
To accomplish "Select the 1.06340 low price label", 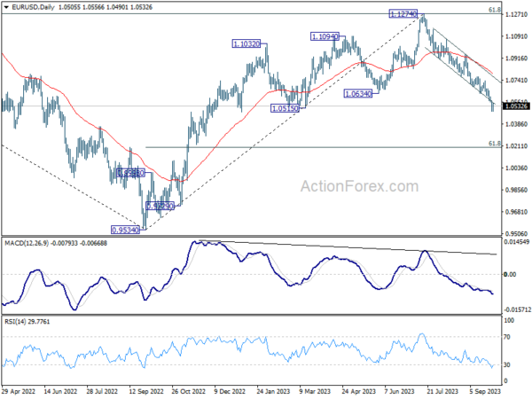I will point(358,94).
